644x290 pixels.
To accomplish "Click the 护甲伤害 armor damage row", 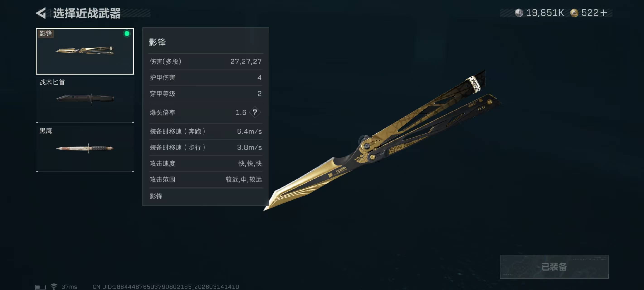I will point(206,77).
